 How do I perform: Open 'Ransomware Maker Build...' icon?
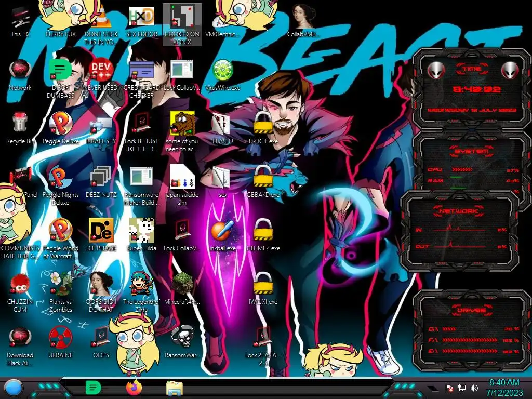[x=141, y=187]
